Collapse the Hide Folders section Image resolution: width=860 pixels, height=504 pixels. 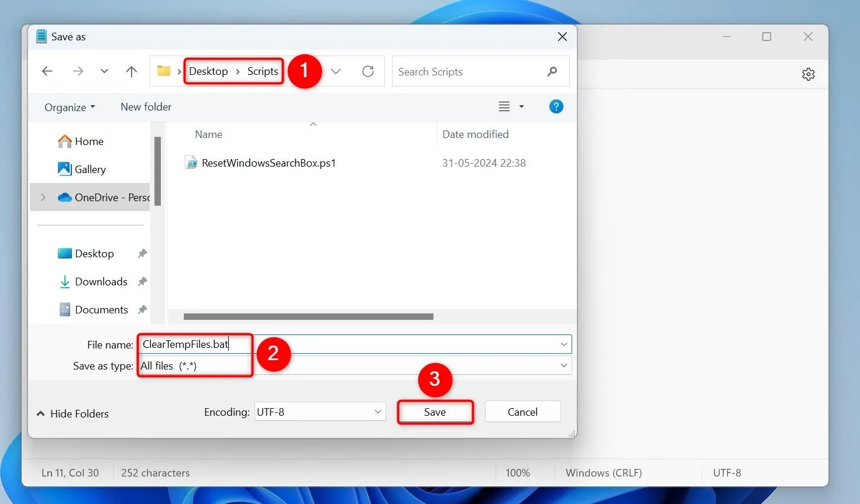pyautogui.click(x=72, y=413)
